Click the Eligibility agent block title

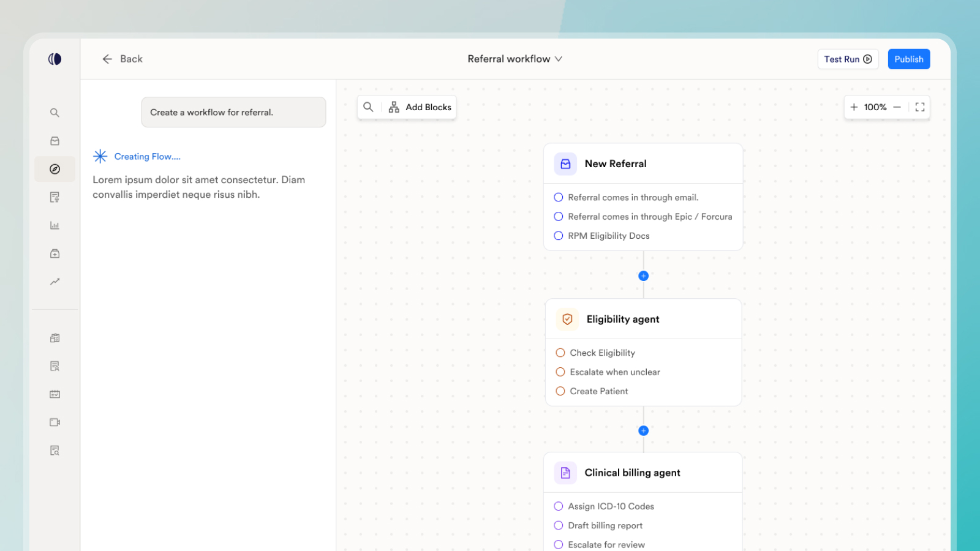pos(623,319)
